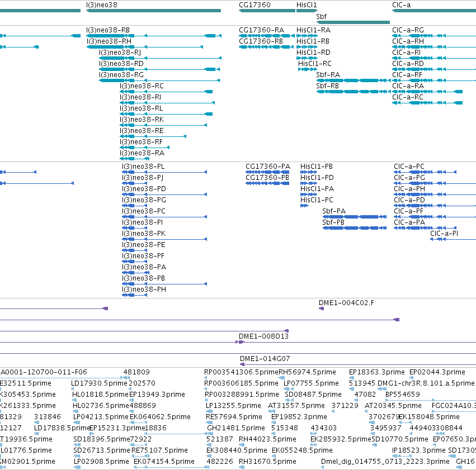Select transcript HisCl1-RC label
476x470 pixels.
[x=315, y=64]
